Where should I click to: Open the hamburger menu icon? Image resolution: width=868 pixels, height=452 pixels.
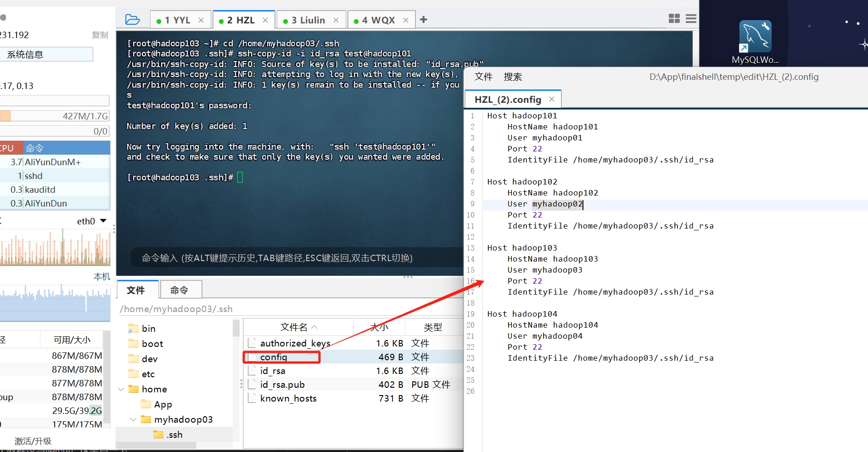point(691,18)
